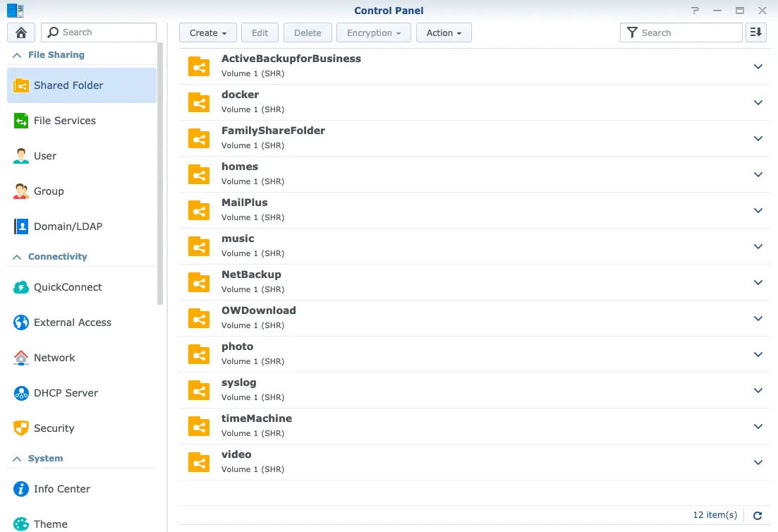The image size is (778, 532).
Task: Open Group settings
Action: click(x=81, y=191)
